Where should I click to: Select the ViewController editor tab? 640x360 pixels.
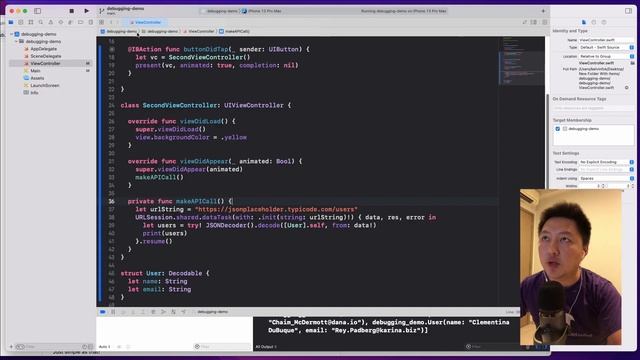(x=145, y=22)
